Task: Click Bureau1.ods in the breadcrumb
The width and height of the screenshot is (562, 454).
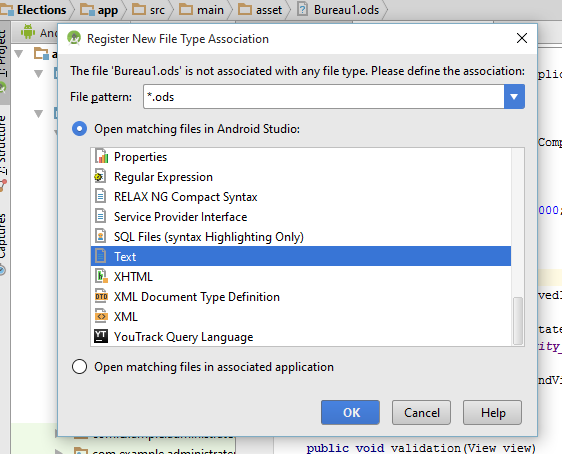Action: click(346, 10)
